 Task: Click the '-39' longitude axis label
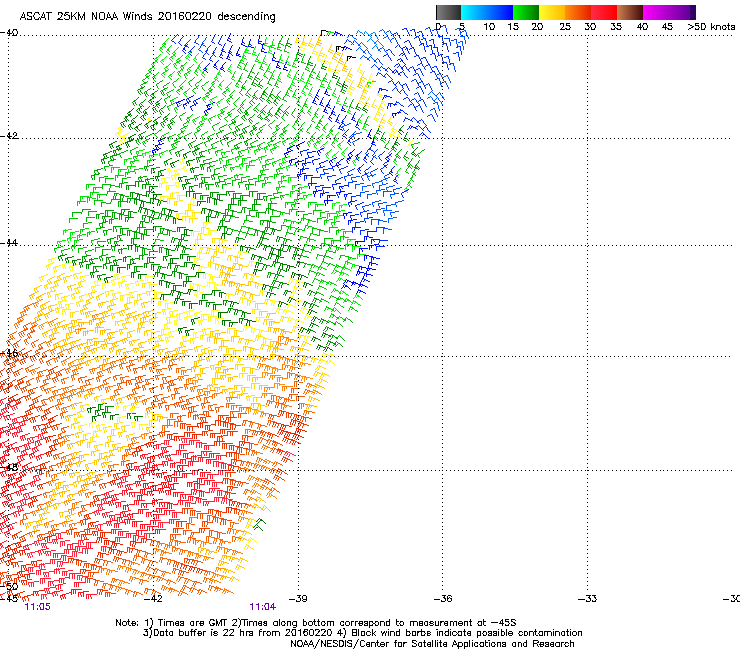tap(298, 599)
